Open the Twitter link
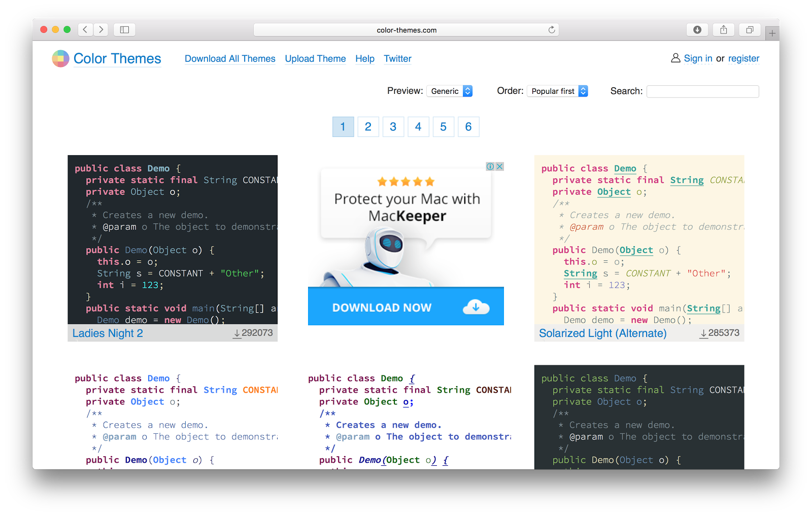 pyautogui.click(x=397, y=59)
